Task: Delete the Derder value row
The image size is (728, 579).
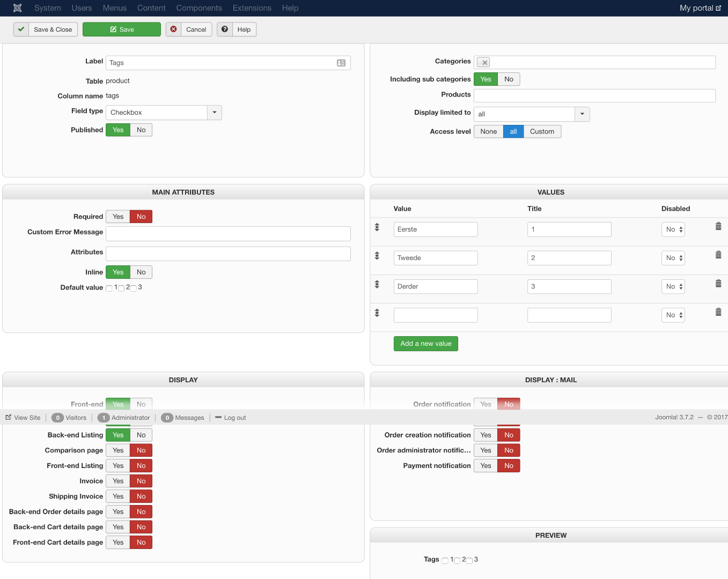Action: [x=718, y=283]
